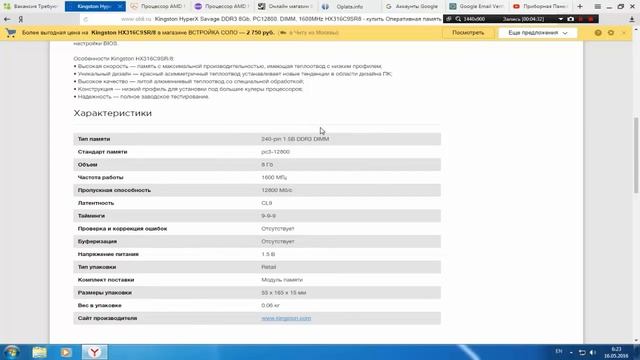Click the 'Проверка и коррекция ошибок' label
Image resolution: width=640 pixels, height=360 pixels.
click(122, 229)
